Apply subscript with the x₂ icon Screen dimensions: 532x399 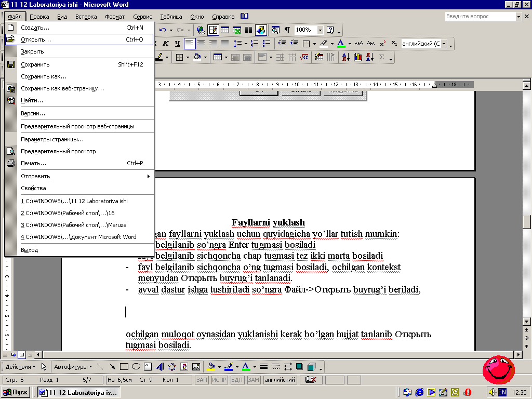point(394,44)
